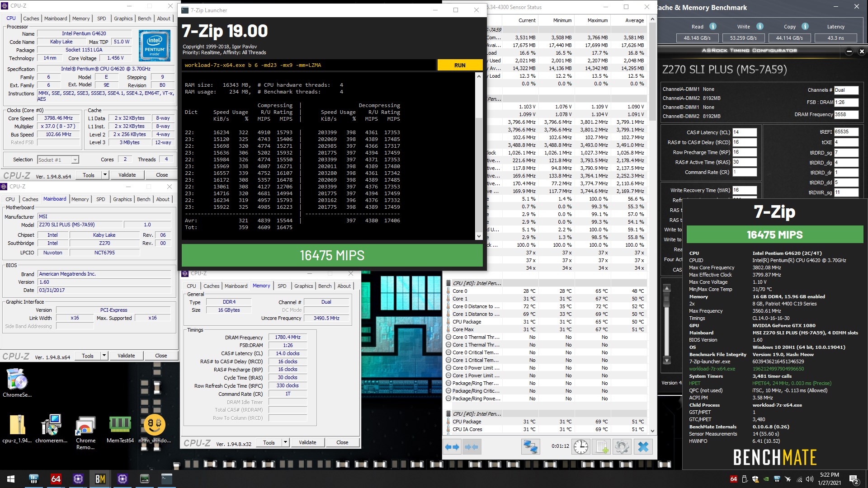Click the Core Max row in HWiNFO
The image size is (868, 488).
[546, 329]
